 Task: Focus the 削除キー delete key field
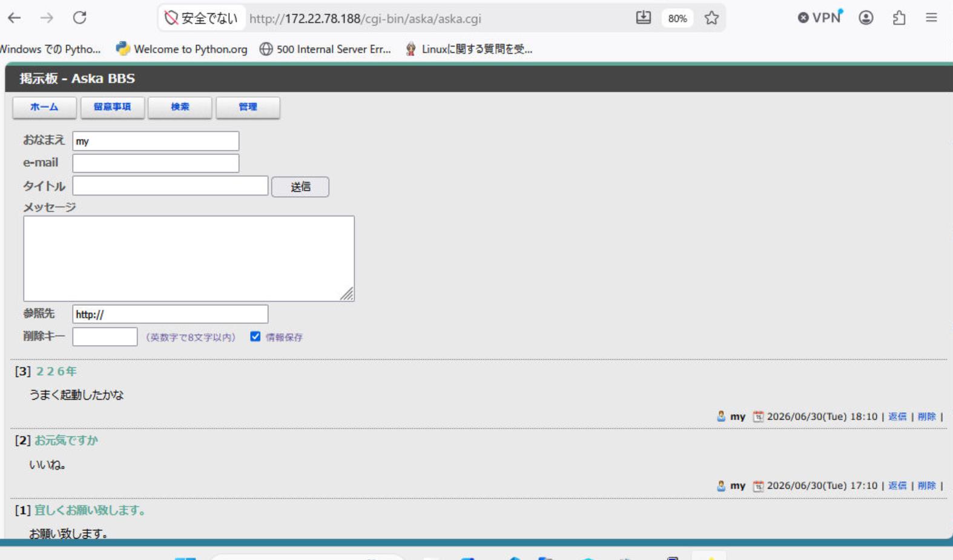pos(105,337)
